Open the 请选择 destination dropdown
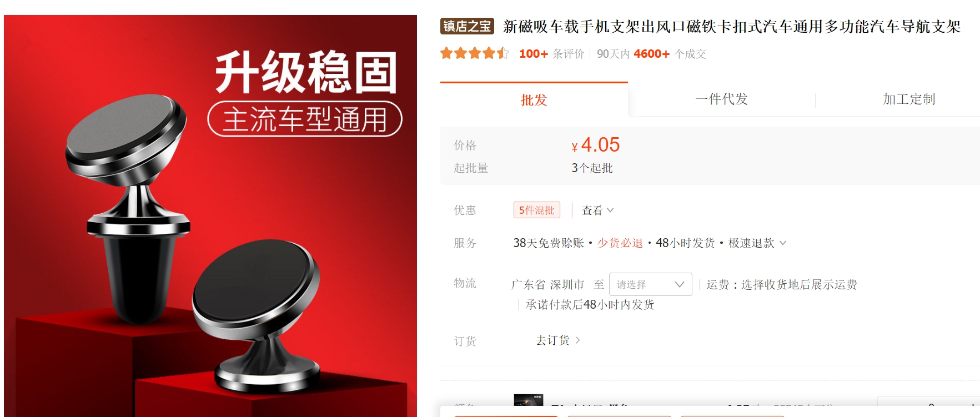 650,284
